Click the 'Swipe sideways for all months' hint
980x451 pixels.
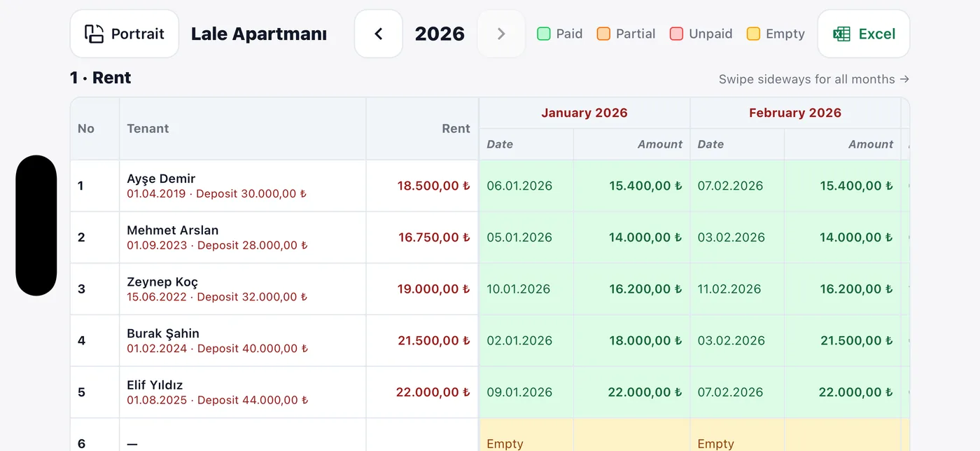coord(814,79)
